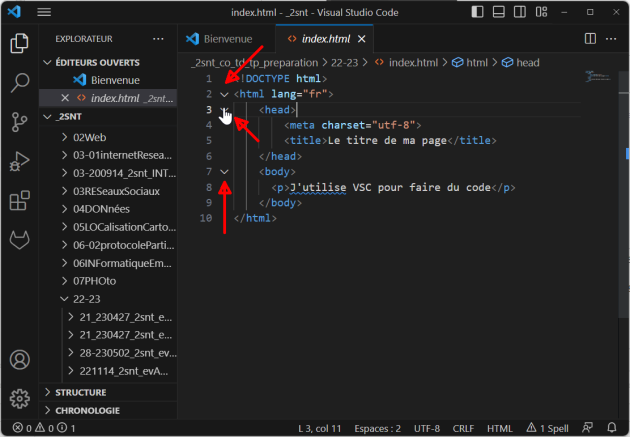This screenshot has width=630, height=437.
Task: Close the index.html editor tab
Action: (361, 39)
